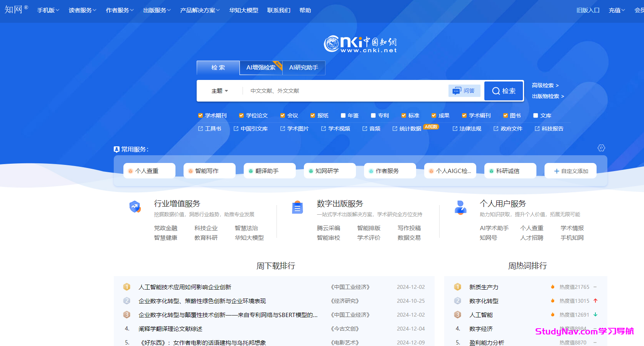Screen dimensions: 644x346
Task: Click the 旧版入口 link
Action: point(588,10)
